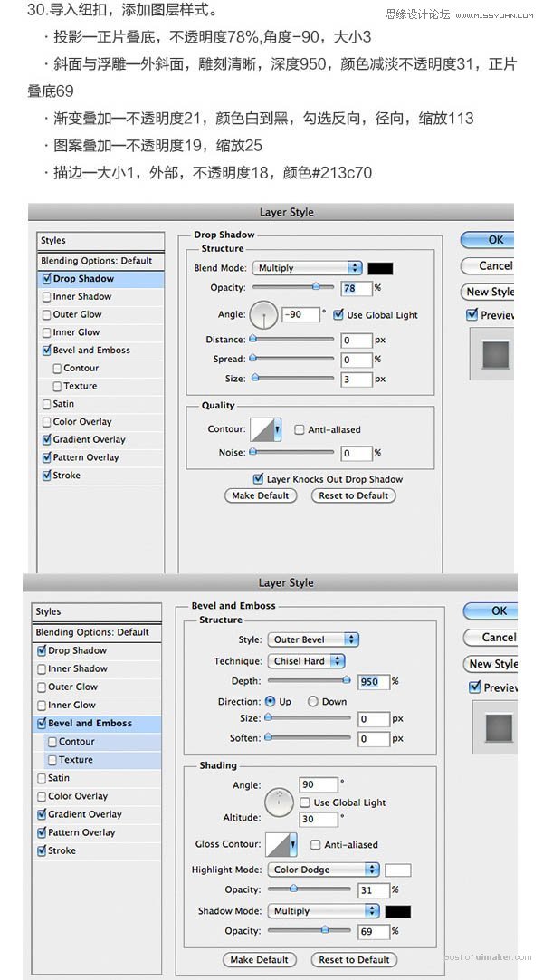This screenshot has width=543, height=980.
Task: Enable Outer Glow in the upper dialog
Action: [x=47, y=315]
